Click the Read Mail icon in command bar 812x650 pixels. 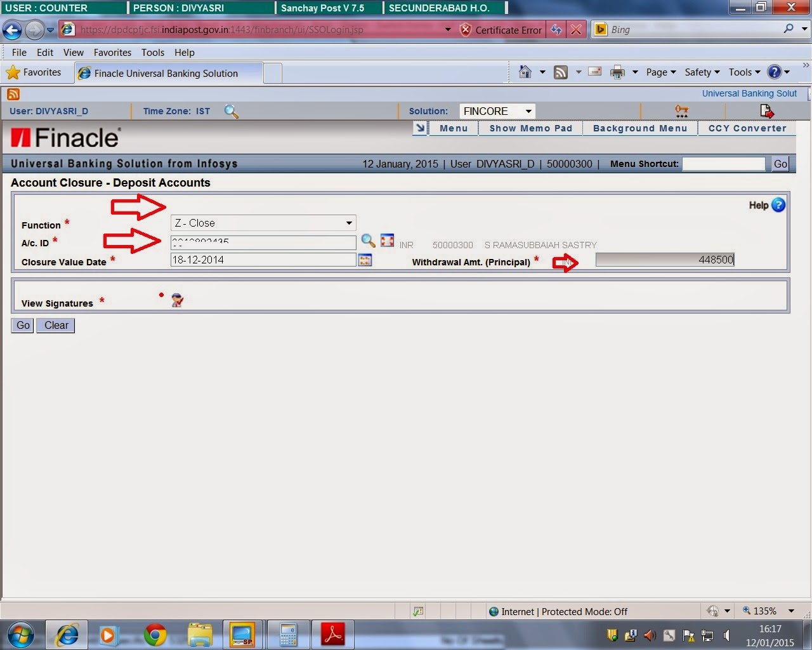click(595, 72)
